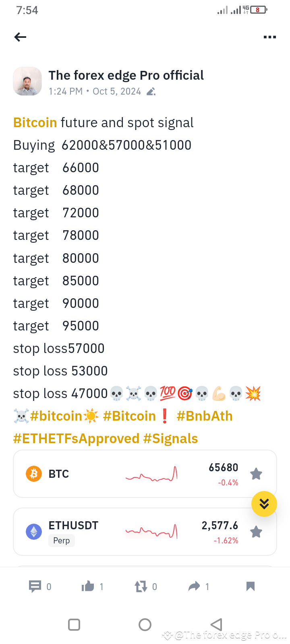Tap the Ethereum logo on ETHUSDT card
This screenshot has width=290, height=644.
click(34, 531)
